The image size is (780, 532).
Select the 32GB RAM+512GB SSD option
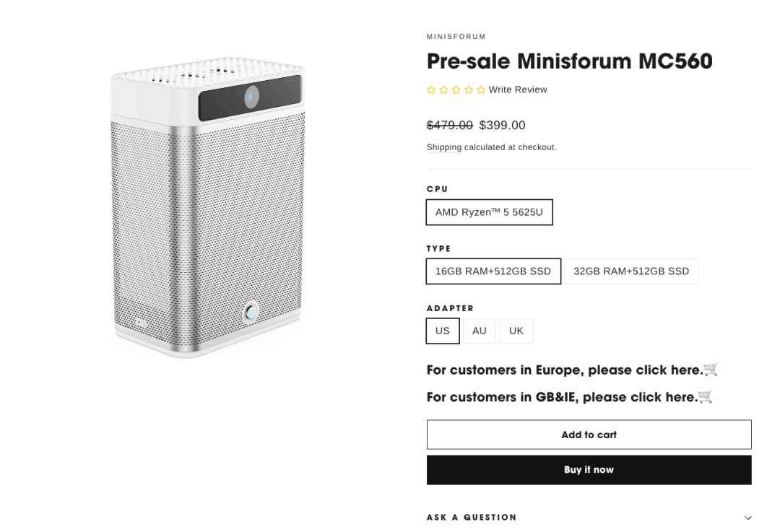(x=631, y=271)
